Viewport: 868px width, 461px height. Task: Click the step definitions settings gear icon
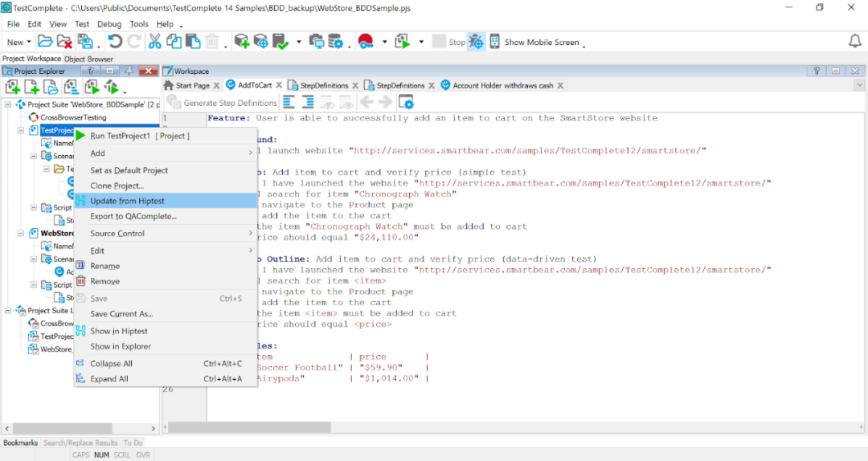(x=406, y=102)
